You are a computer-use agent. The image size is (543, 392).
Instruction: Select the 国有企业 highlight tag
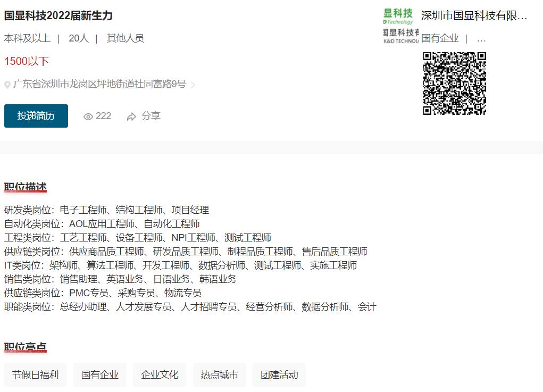pos(100,374)
